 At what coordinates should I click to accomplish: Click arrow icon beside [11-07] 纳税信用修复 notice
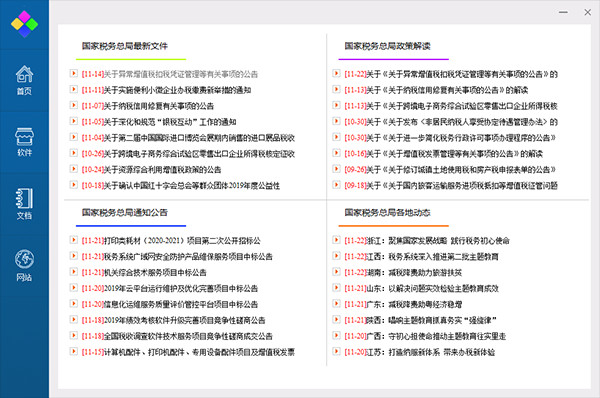click(73, 105)
